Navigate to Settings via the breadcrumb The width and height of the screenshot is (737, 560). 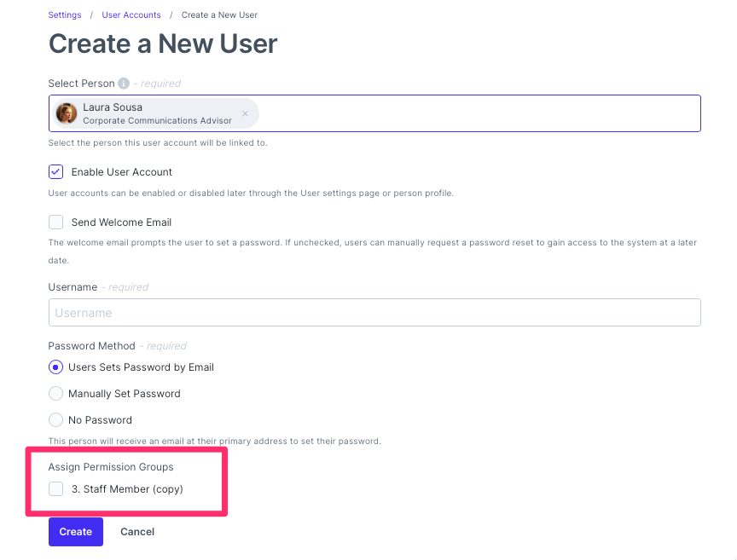65,14
